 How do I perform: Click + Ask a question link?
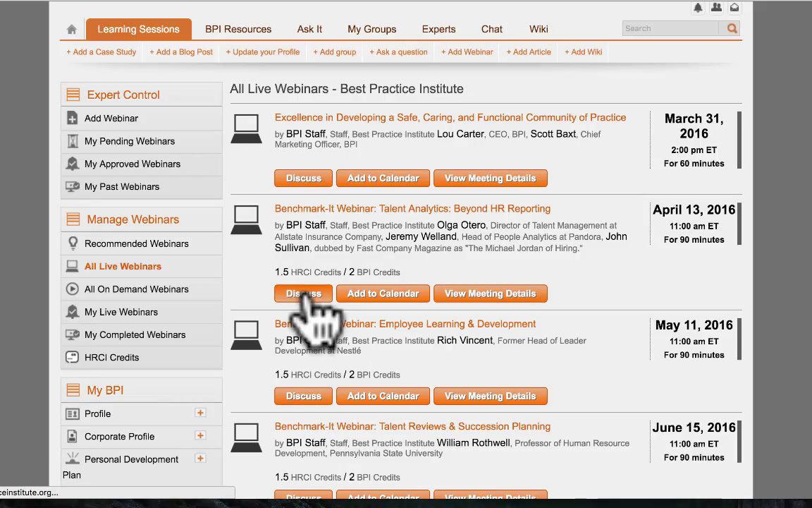[398, 52]
